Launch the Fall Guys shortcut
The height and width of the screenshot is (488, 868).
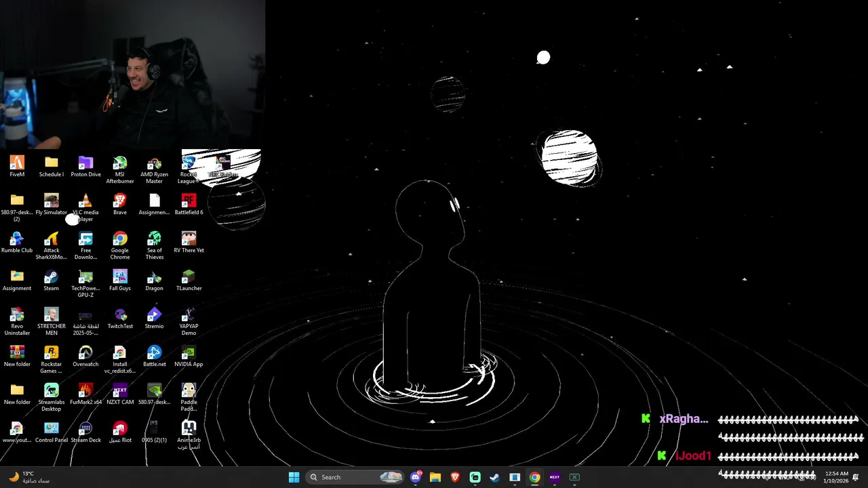pyautogui.click(x=120, y=281)
